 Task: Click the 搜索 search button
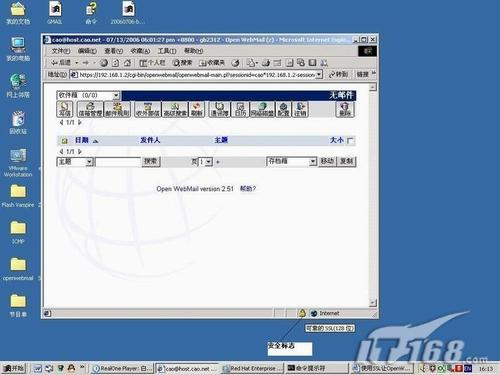(x=151, y=162)
